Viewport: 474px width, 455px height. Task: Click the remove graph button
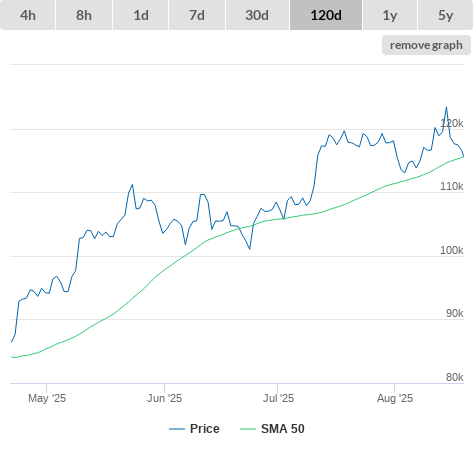(x=426, y=45)
